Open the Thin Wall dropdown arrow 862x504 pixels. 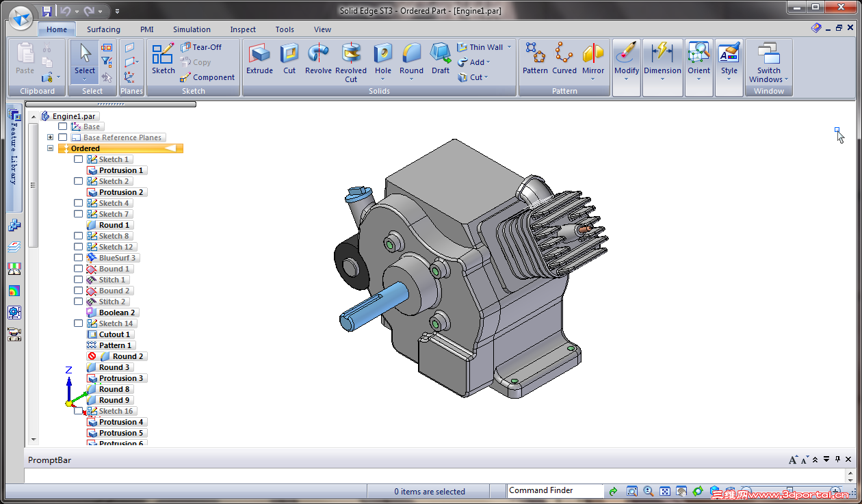510,47
